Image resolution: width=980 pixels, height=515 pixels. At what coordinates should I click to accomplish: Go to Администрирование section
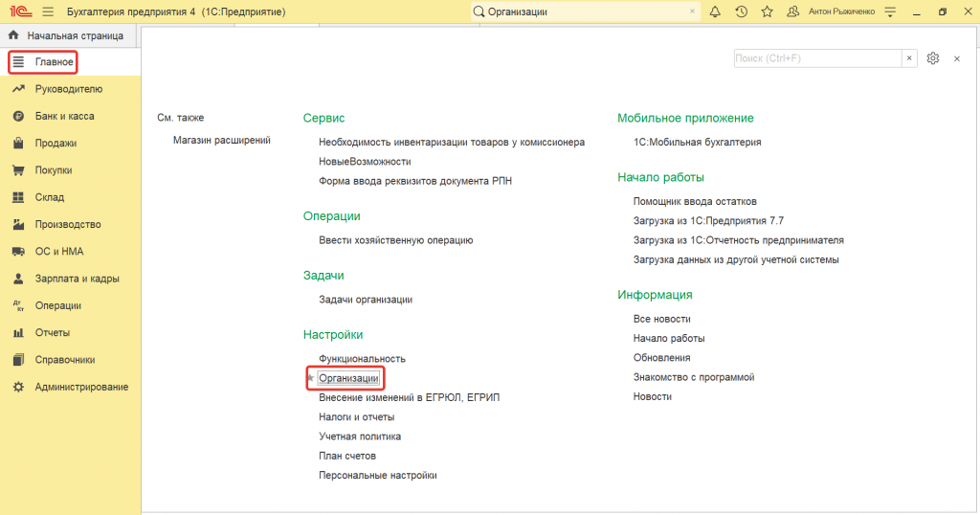(x=81, y=387)
